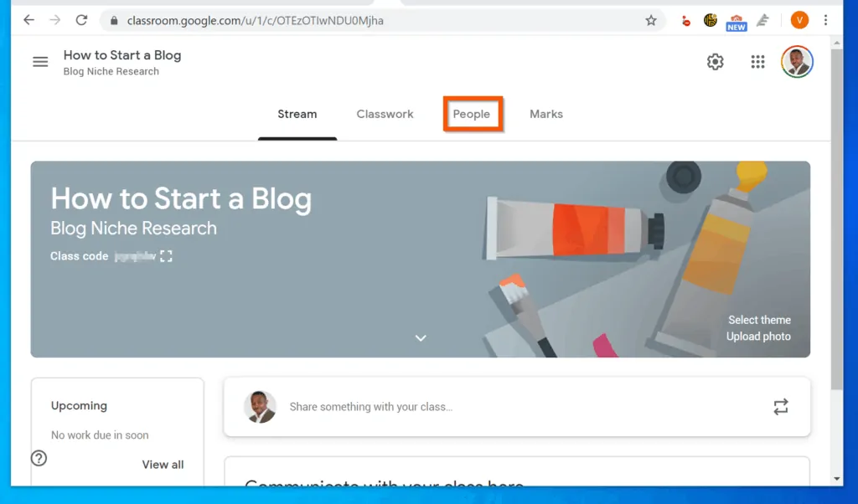The width and height of the screenshot is (858, 504).
Task: Expand the class banner with the chevron
Action: (x=421, y=337)
